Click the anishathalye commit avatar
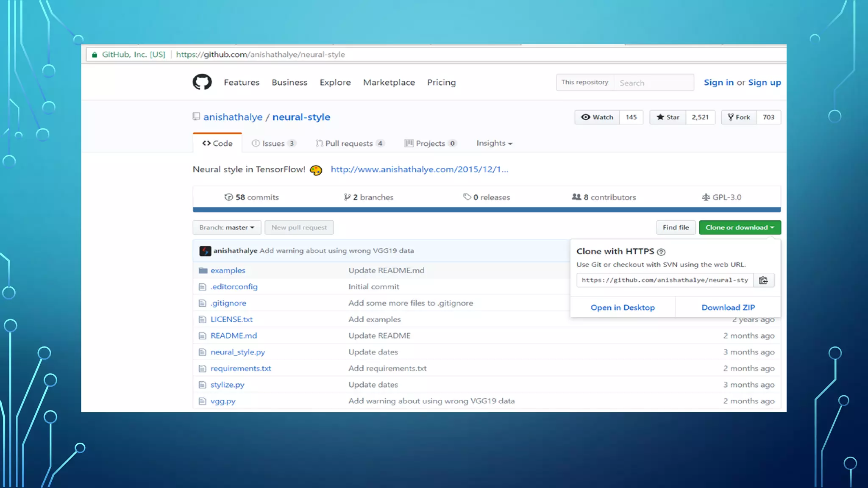 tap(205, 251)
